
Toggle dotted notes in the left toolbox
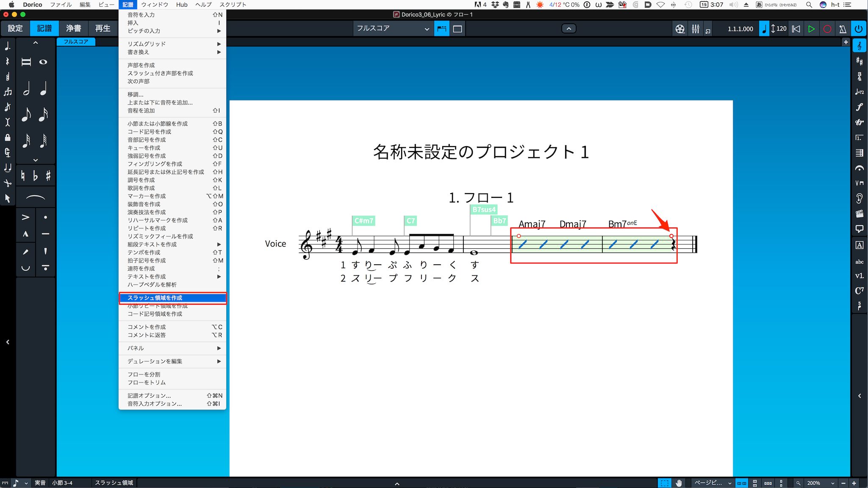coord(8,46)
